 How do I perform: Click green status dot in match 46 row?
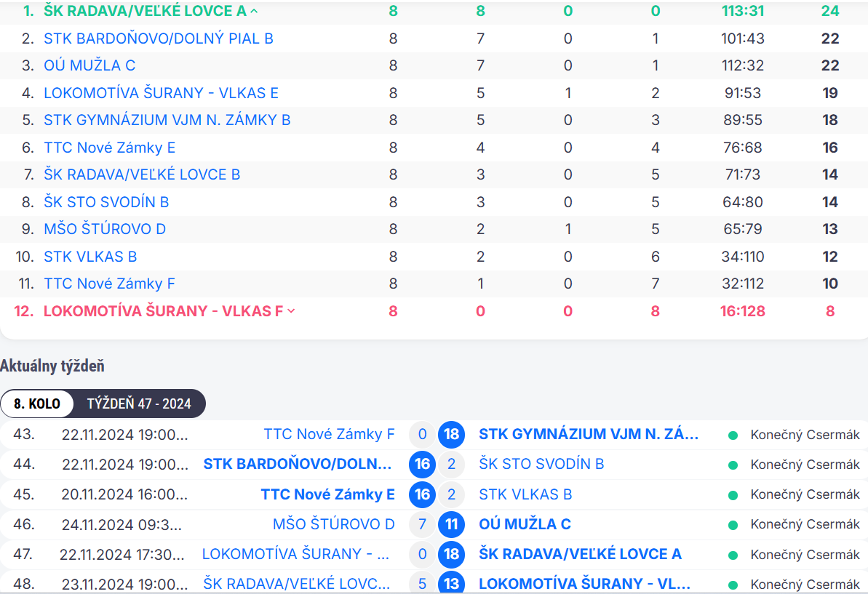tap(733, 525)
